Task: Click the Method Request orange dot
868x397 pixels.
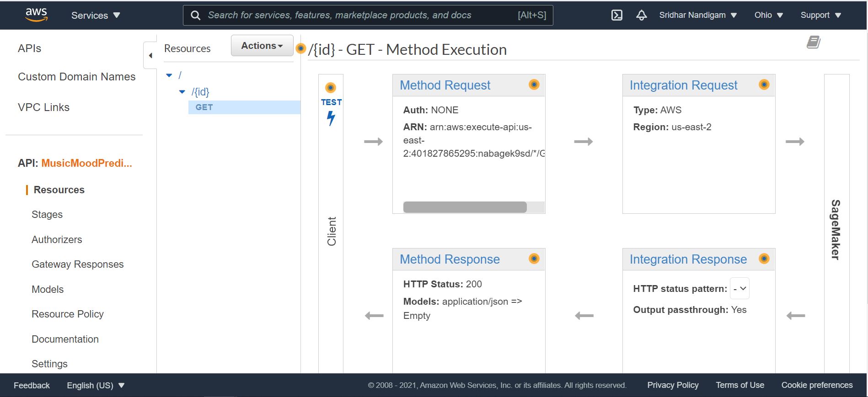Action: point(534,85)
